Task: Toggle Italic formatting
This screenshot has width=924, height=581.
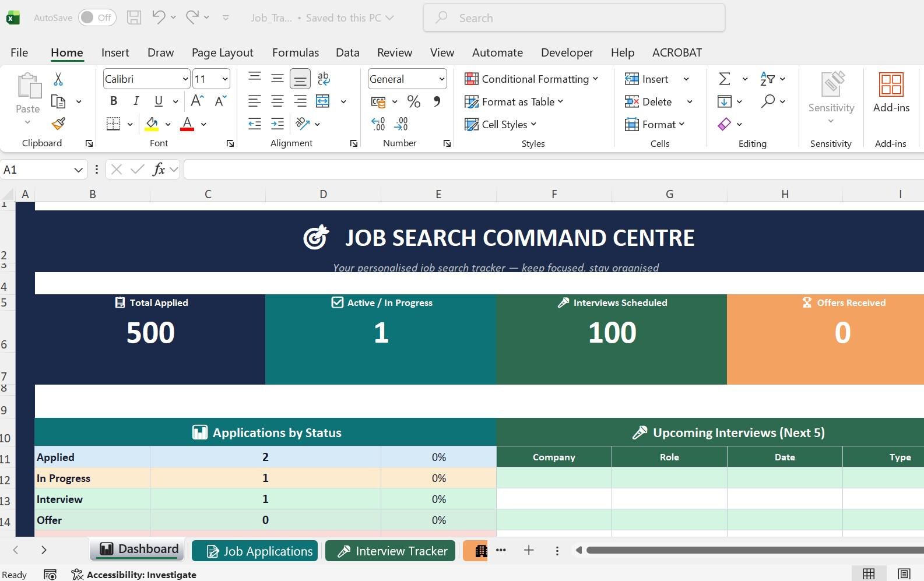Action: point(136,101)
